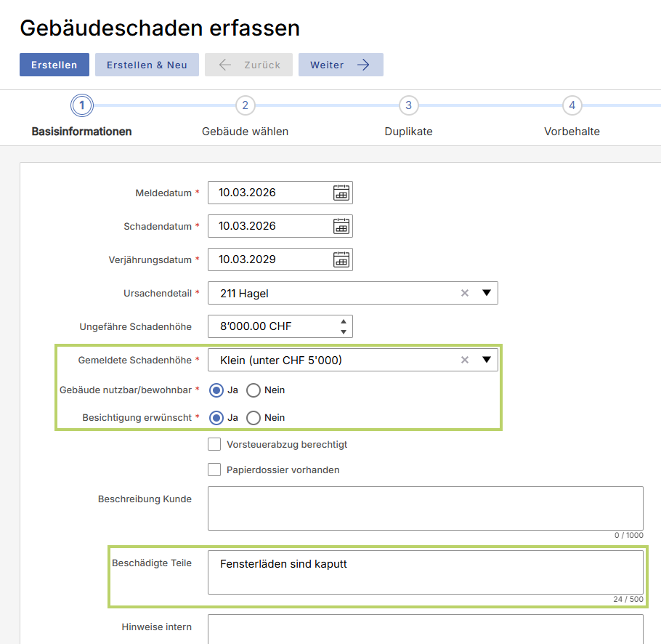This screenshot has height=644, width=661.
Task: Open calendar picker for Meldedatum
Action: 341,193
